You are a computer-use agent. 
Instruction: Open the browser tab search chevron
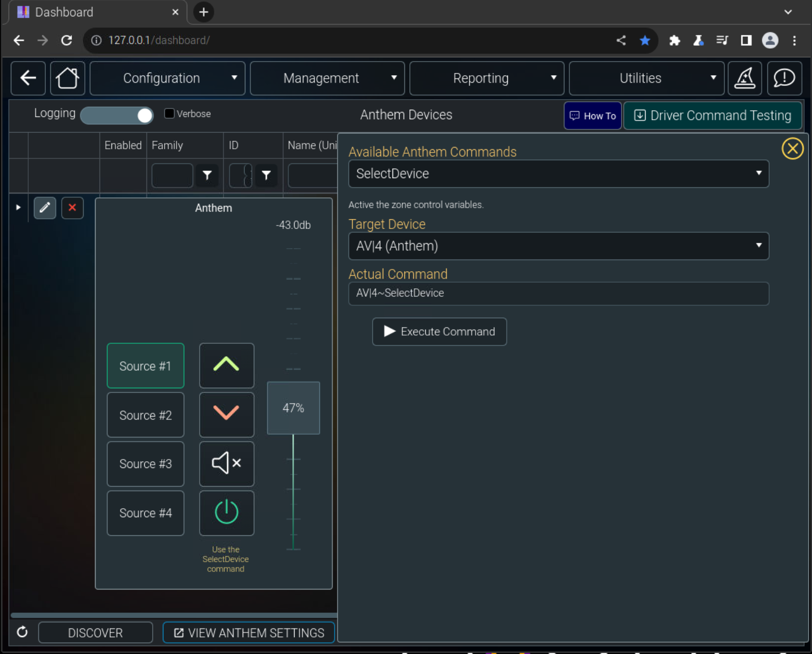[788, 12]
